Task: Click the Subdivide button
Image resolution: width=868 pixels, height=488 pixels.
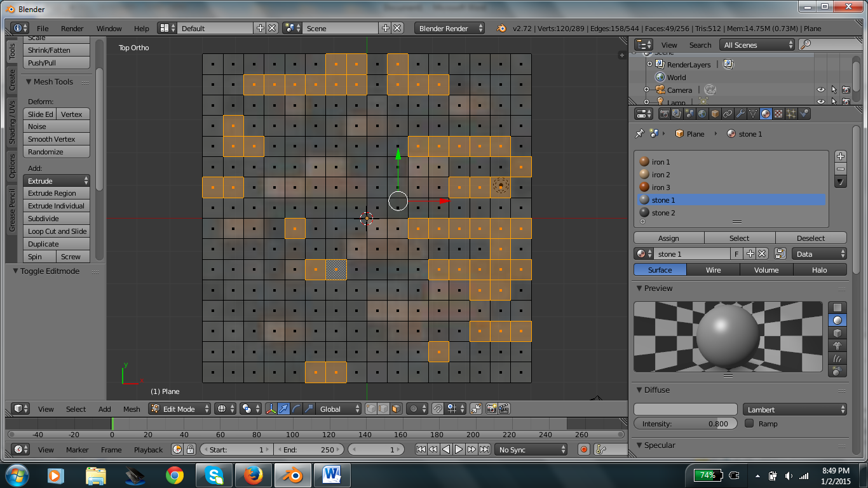Action: click(57, 218)
